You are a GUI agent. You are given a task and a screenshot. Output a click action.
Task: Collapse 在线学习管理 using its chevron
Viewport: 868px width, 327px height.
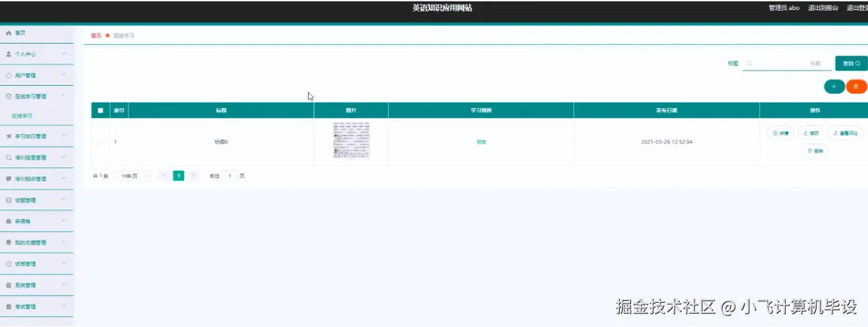pos(64,96)
